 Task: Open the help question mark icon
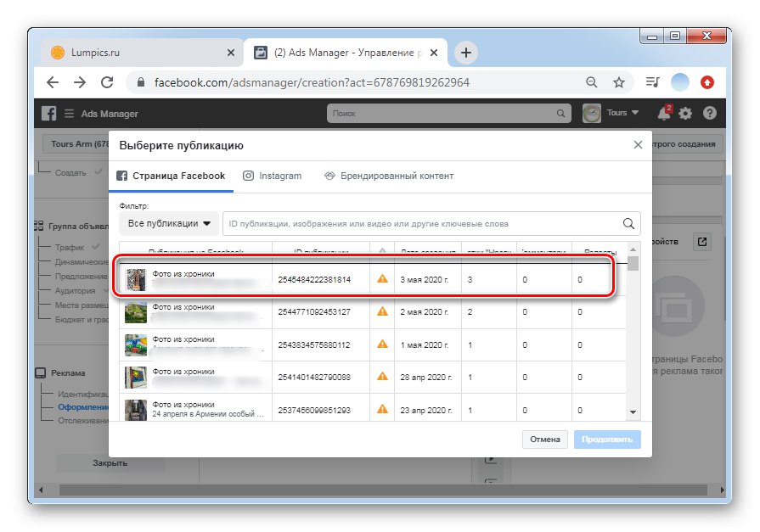click(x=710, y=114)
